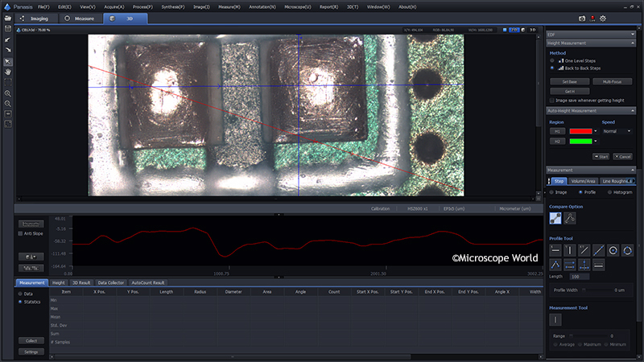Open the File(F) menu

pos(43,7)
